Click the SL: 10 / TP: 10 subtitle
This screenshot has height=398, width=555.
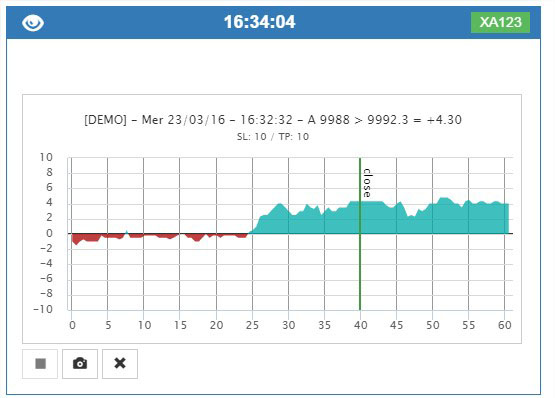pos(273,137)
